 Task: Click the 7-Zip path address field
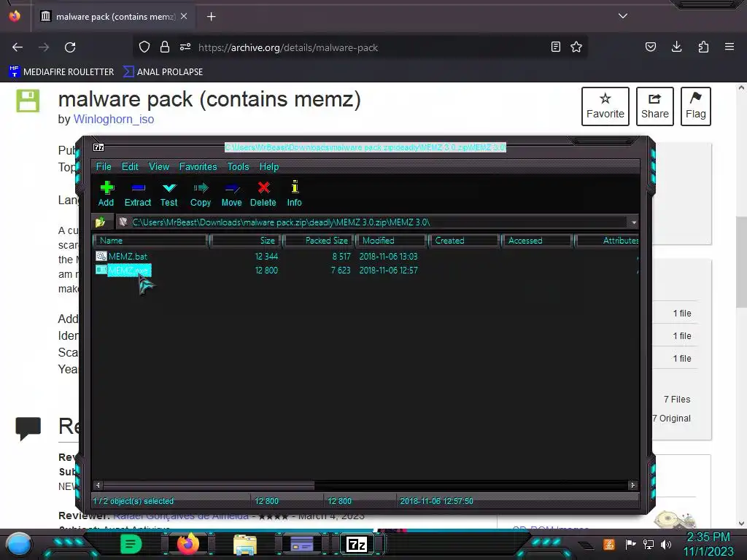click(x=371, y=222)
